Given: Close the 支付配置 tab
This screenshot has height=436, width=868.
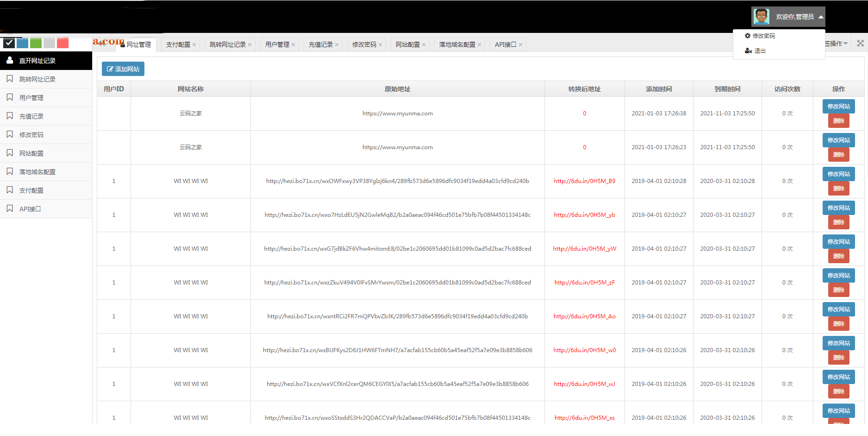Looking at the screenshot, I should coord(194,45).
